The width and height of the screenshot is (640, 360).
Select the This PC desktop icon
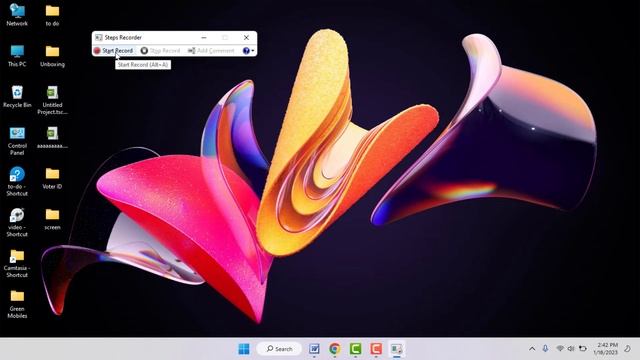click(17, 56)
